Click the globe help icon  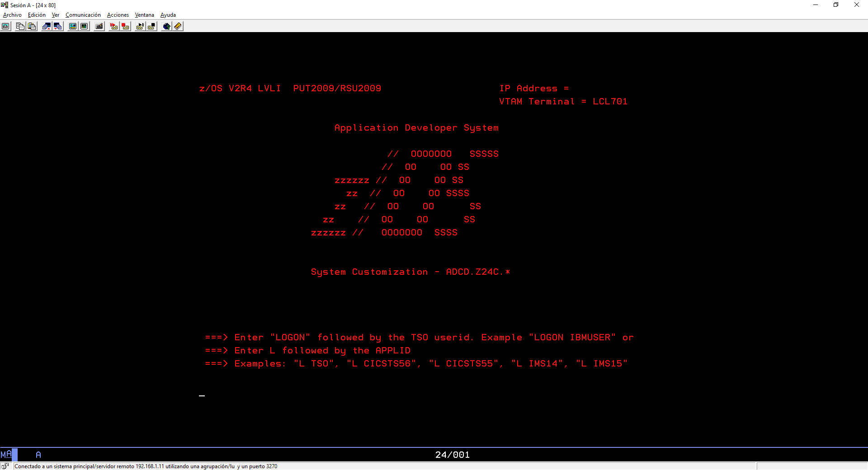(166, 26)
